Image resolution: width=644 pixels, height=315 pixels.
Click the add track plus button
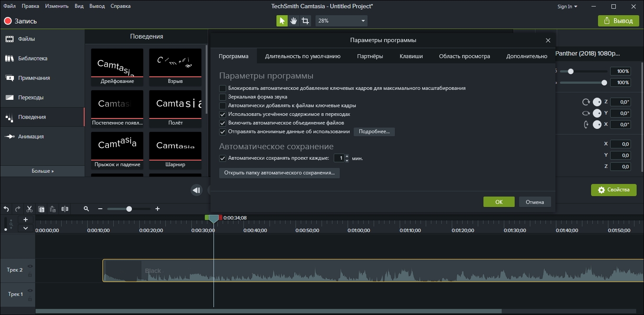point(26,220)
